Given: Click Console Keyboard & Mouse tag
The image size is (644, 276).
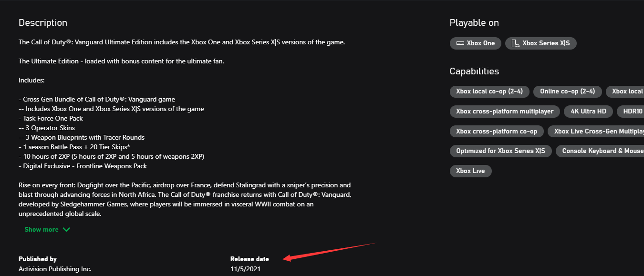Looking at the screenshot, I should tap(600, 151).
